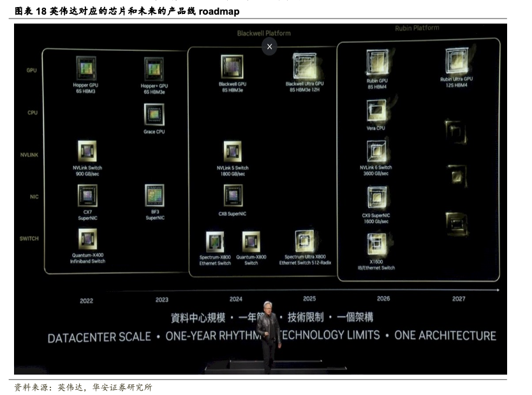Click the NIC row label
The height and width of the screenshot is (395, 532).
(x=34, y=197)
